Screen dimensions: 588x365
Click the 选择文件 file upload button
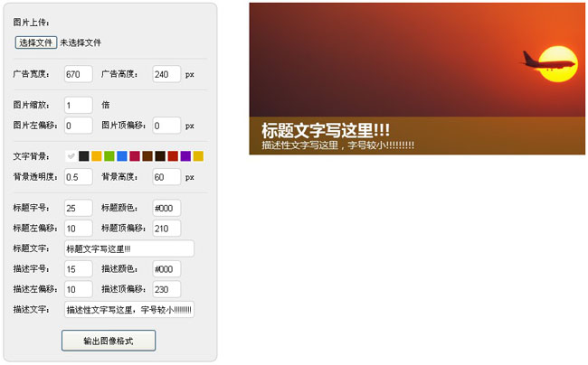click(x=36, y=42)
